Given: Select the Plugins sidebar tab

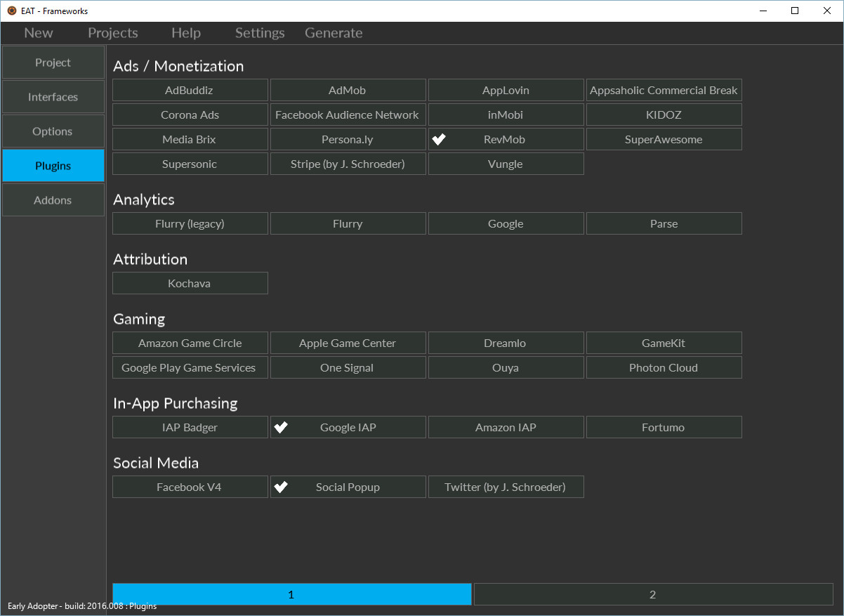Looking at the screenshot, I should [x=53, y=166].
